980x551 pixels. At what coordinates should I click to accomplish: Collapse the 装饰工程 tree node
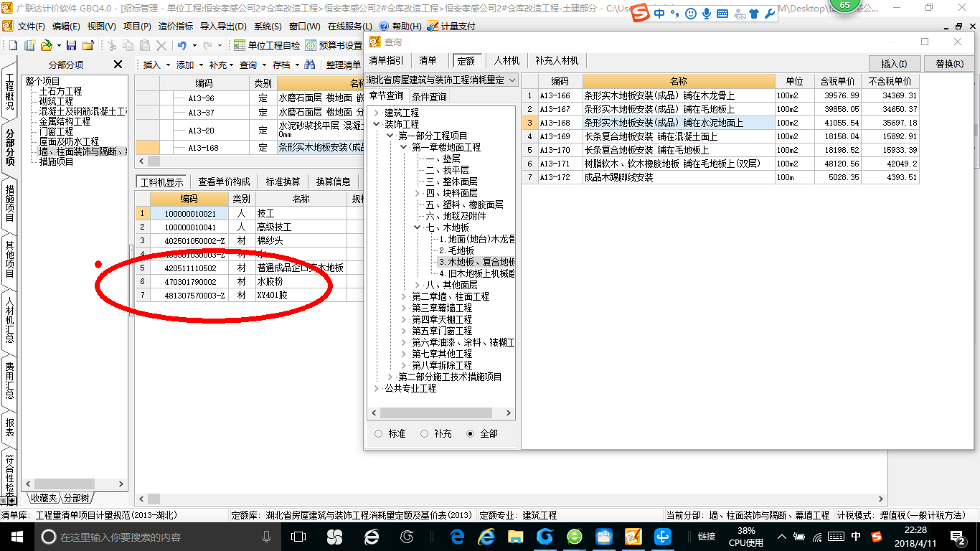coord(377,124)
